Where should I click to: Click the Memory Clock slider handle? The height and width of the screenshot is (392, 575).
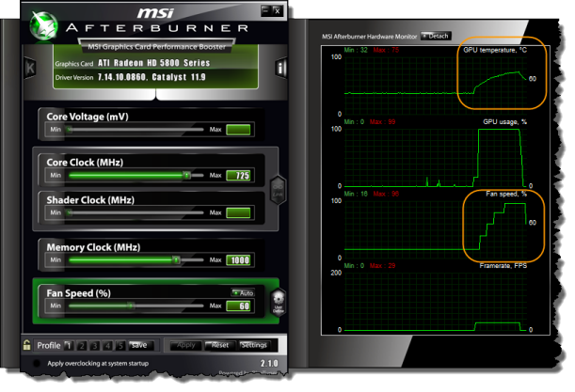[x=176, y=259]
